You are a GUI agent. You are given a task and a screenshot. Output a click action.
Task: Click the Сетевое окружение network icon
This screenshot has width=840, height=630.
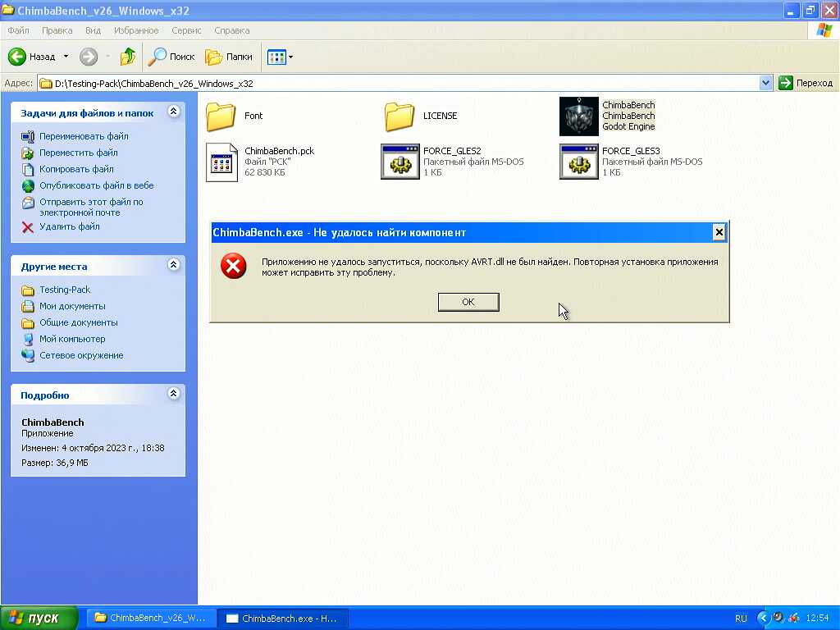point(28,356)
